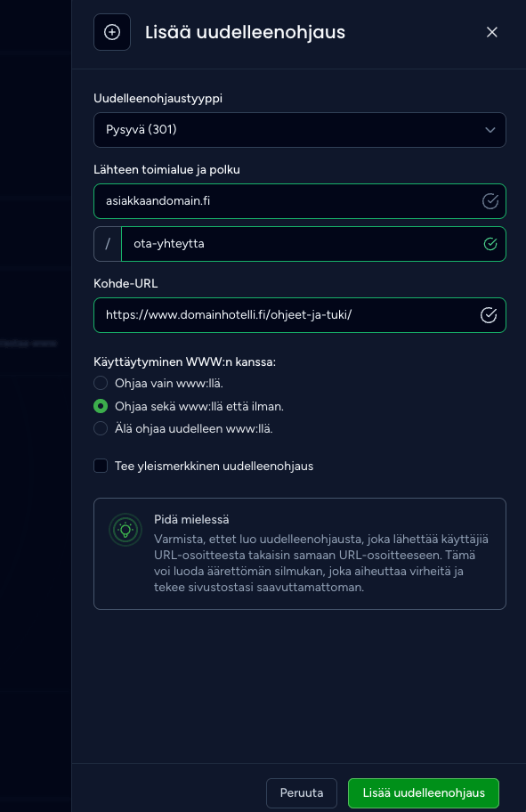The image size is (526, 812).
Task: Select Älä ohjaa uudelleen www:llä option
Action: click(x=101, y=428)
